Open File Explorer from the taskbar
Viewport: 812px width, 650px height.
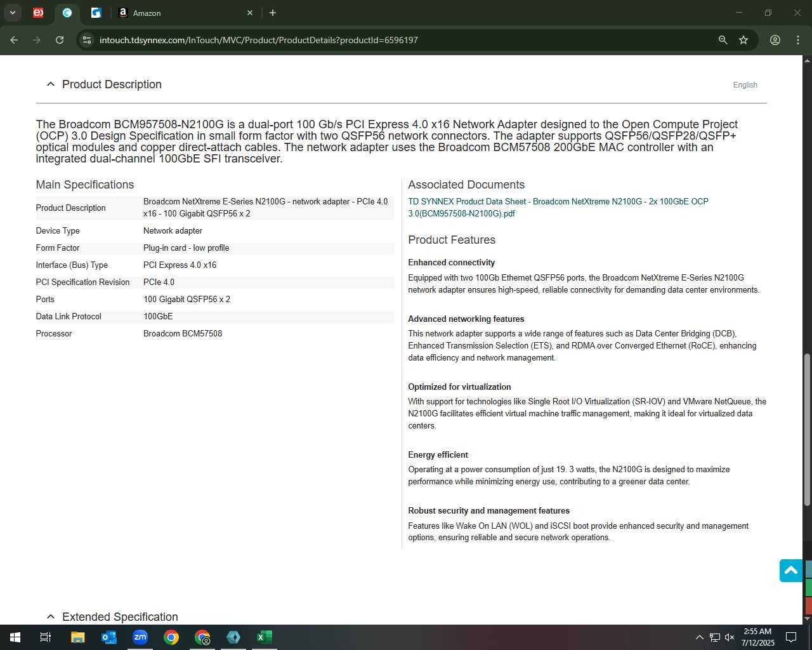tap(77, 637)
